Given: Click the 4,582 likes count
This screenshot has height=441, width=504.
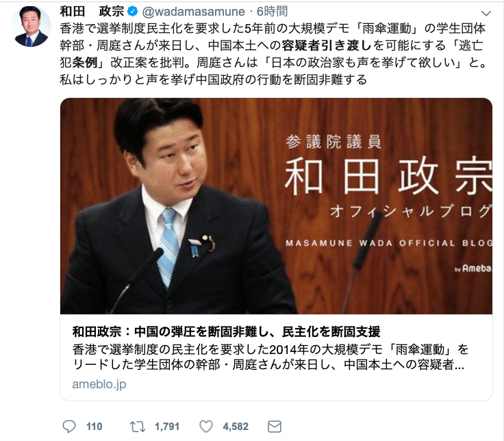Looking at the screenshot, I should 236,427.
